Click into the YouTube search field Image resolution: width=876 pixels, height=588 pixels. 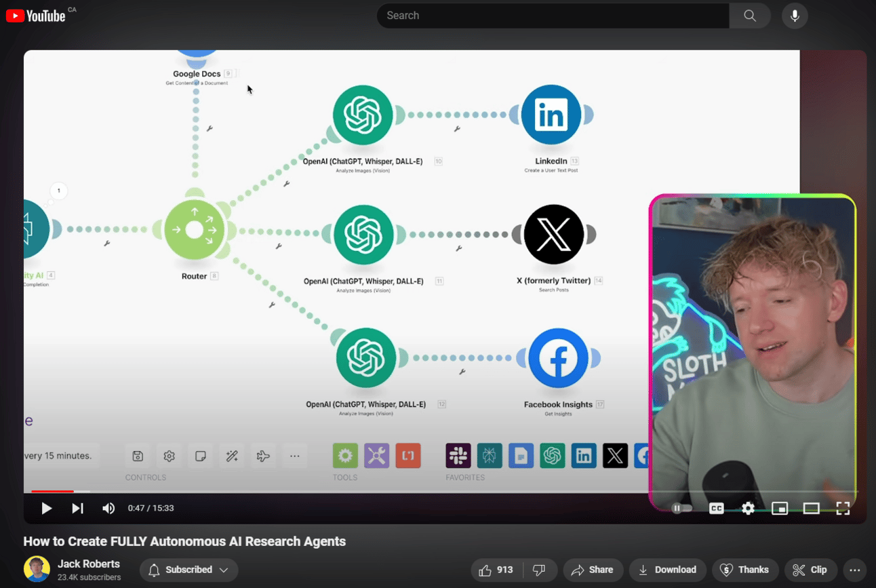click(553, 16)
